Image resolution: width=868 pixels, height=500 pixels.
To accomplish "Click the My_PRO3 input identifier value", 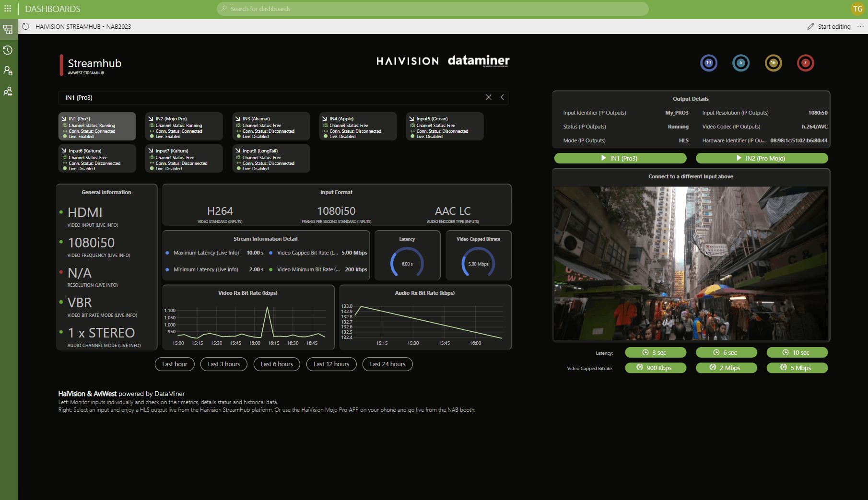I will point(677,113).
